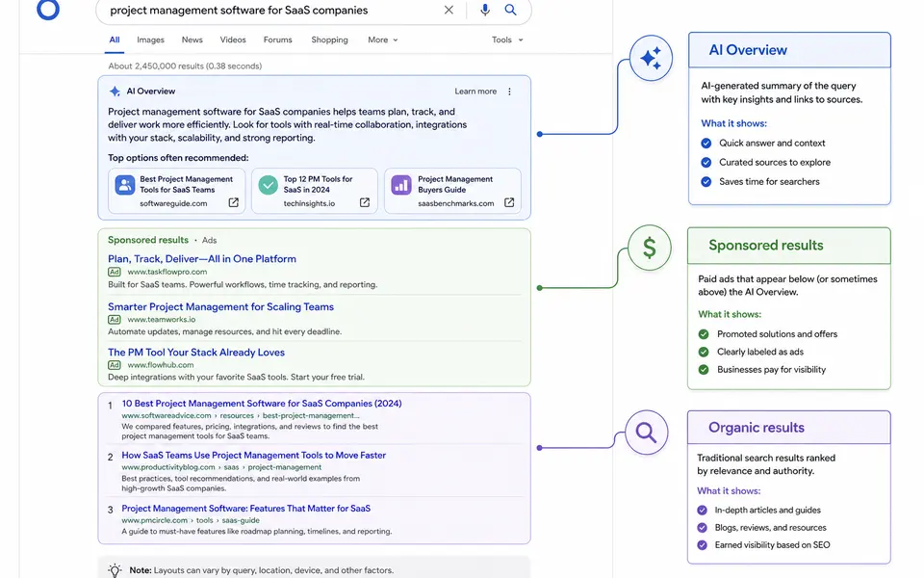Click the Ad badge next to www.flowhub.com

point(115,365)
